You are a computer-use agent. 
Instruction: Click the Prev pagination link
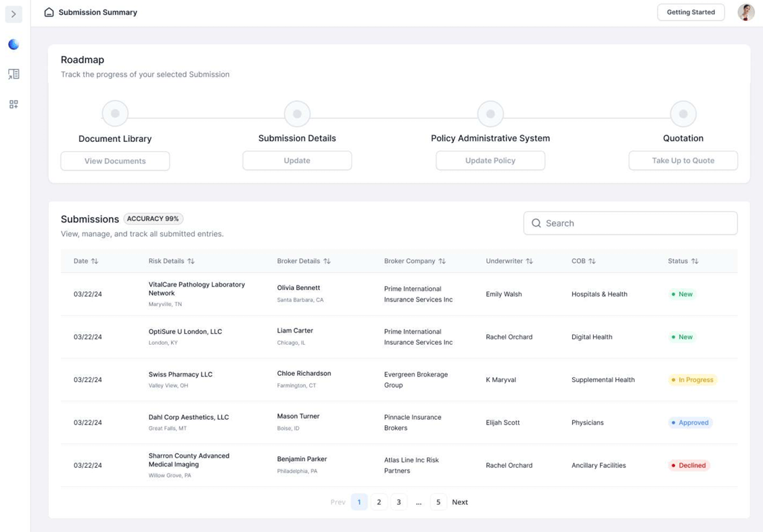tap(338, 502)
